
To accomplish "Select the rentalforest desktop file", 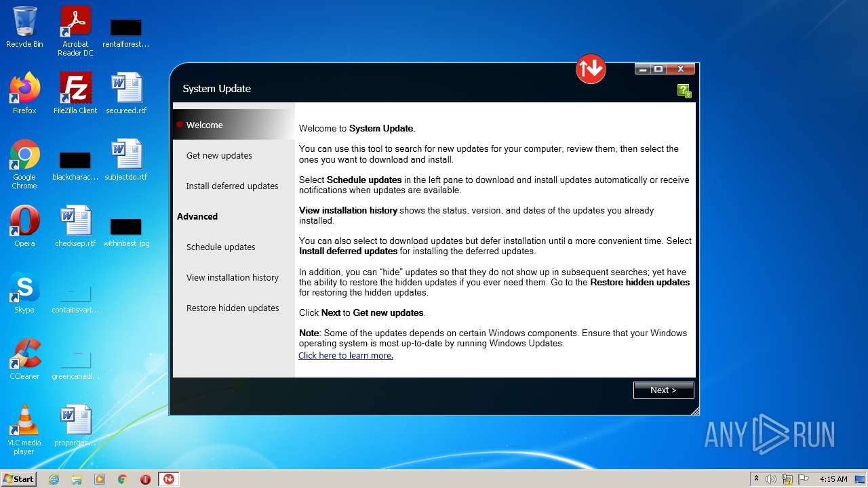I will point(125,33).
